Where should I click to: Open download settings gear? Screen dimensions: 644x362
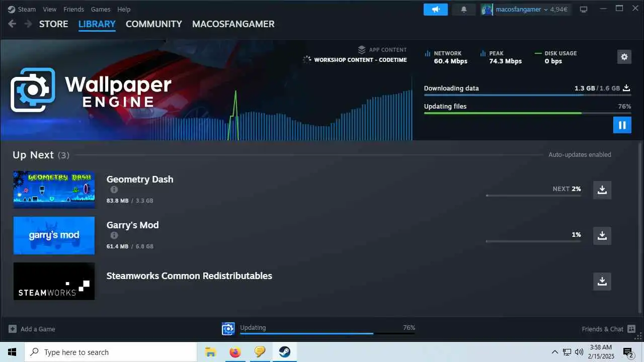(x=624, y=57)
